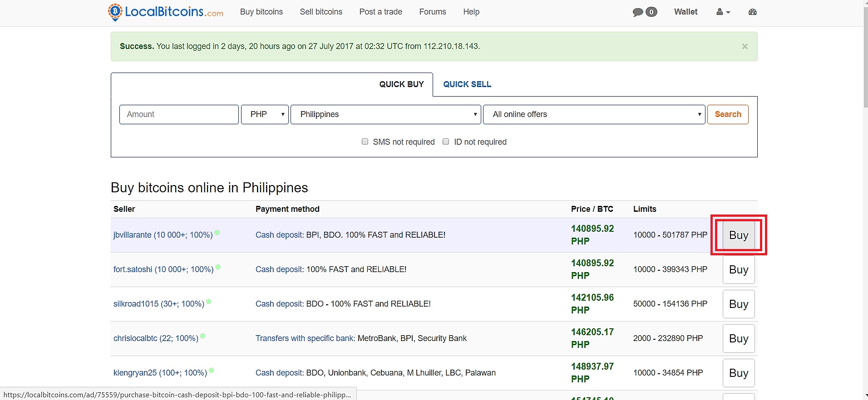Open the Philippines country dropdown
This screenshot has width=868, height=400.
point(385,114)
